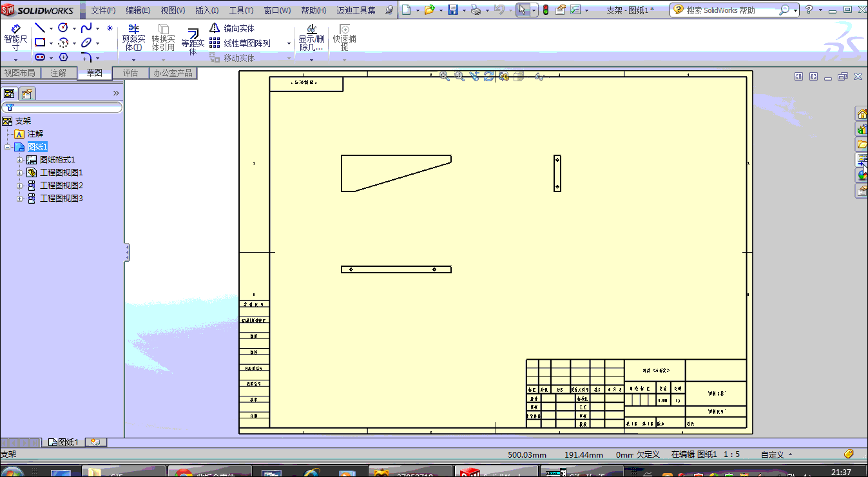Expand the feature tree panel chevron
This screenshot has width=868, height=477.
click(116, 93)
